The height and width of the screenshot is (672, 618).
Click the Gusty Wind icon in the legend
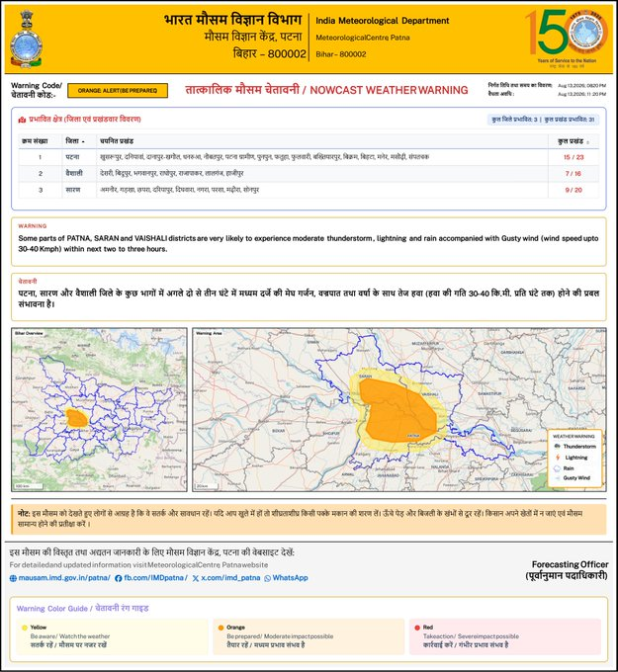557,478
